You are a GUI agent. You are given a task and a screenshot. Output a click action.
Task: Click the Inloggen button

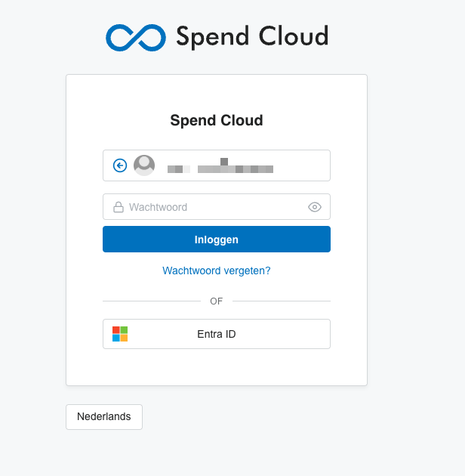(x=217, y=240)
